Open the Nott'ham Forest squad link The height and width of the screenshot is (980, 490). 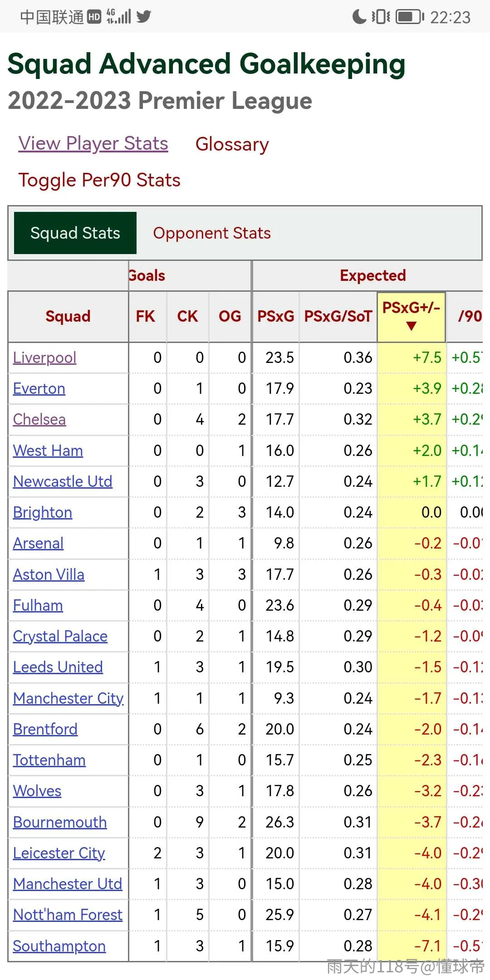coord(68,915)
